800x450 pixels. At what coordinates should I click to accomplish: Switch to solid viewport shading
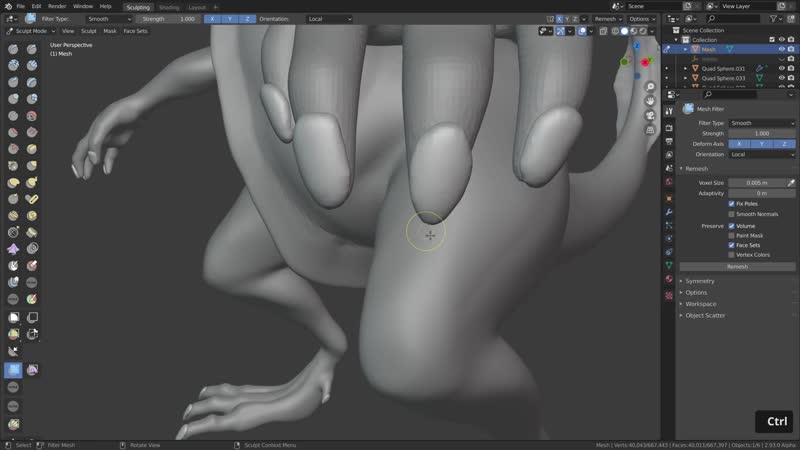(624, 31)
